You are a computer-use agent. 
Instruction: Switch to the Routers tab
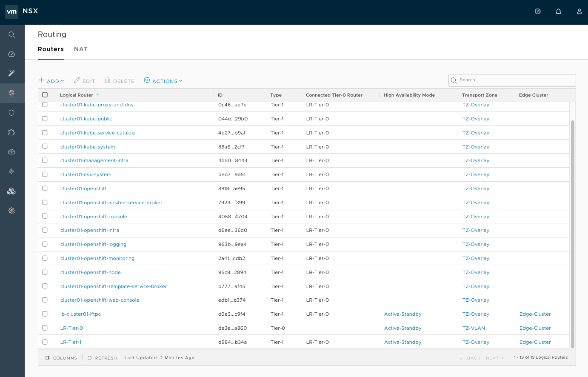[x=51, y=49]
